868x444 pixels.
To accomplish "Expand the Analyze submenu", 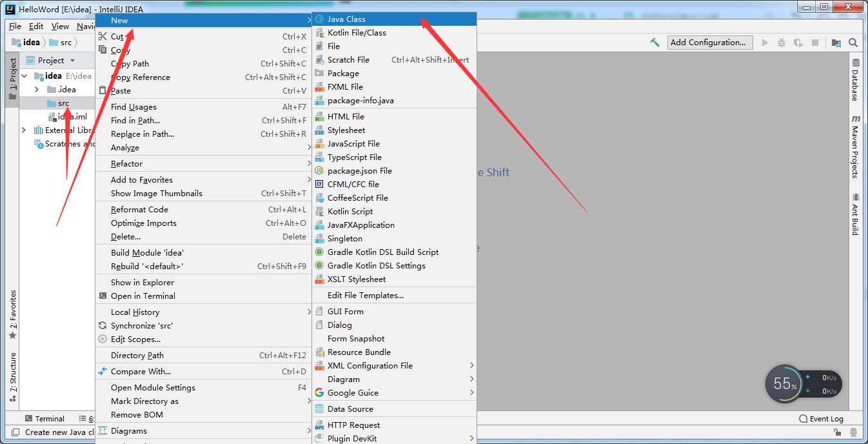I will pyautogui.click(x=203, y=147).
